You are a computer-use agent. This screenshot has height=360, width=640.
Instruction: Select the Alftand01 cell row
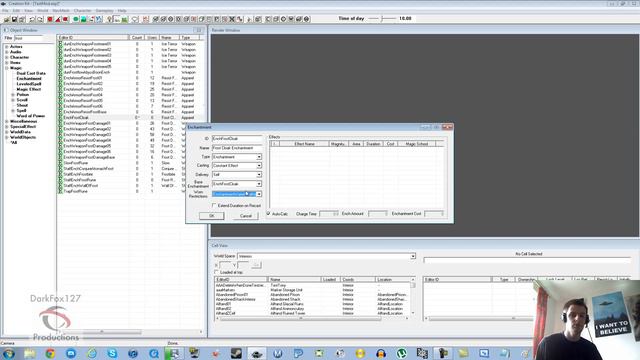click(313, 304)
